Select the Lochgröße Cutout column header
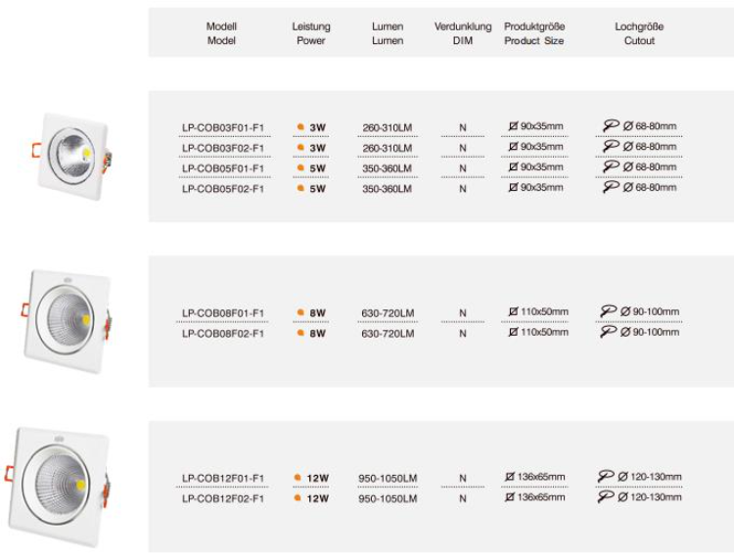This screenshot has height=560, width=734. click(x=639, y=33)
